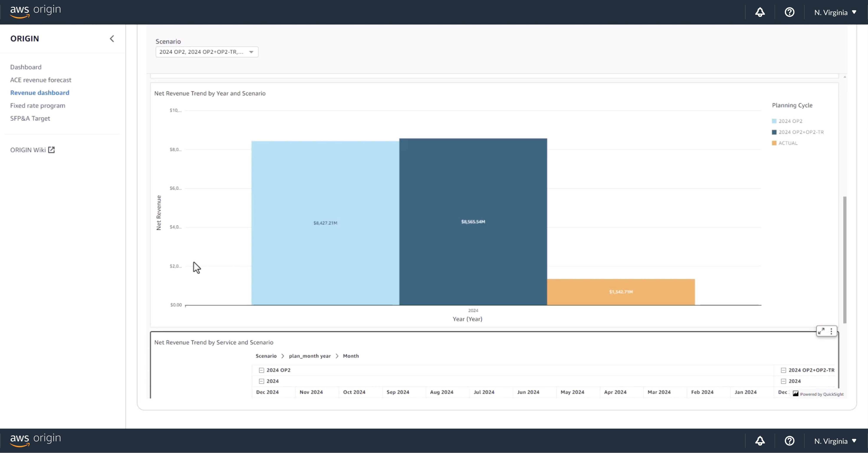Click the notification bell in bottom bar
The image size is (868, 453).
[760, 441]
